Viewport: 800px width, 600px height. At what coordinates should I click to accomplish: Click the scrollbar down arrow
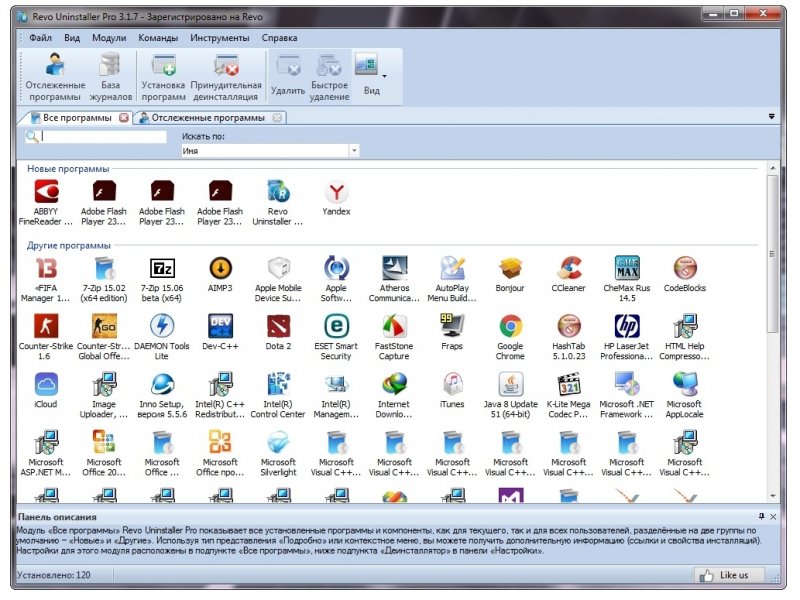772,496
